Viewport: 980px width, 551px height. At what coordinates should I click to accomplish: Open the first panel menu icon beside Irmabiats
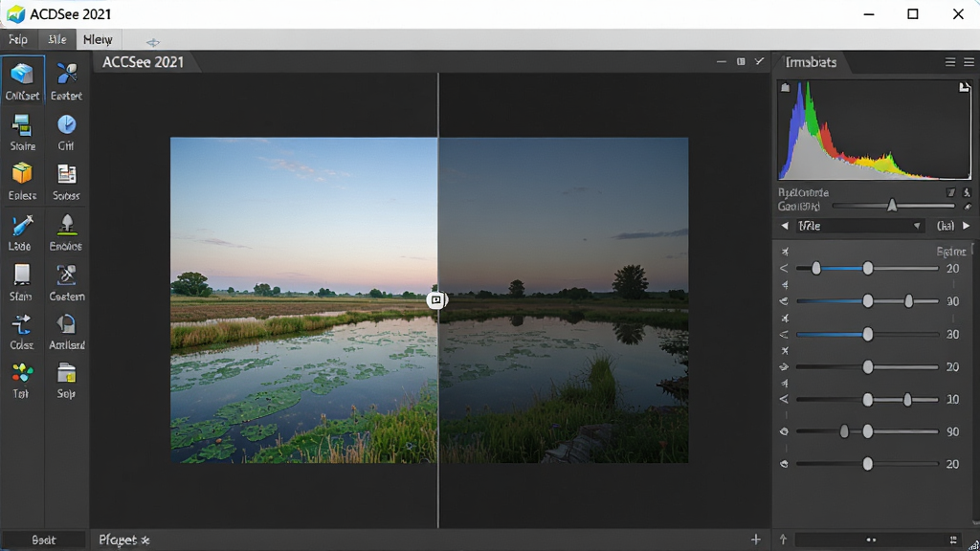[950, 62]
